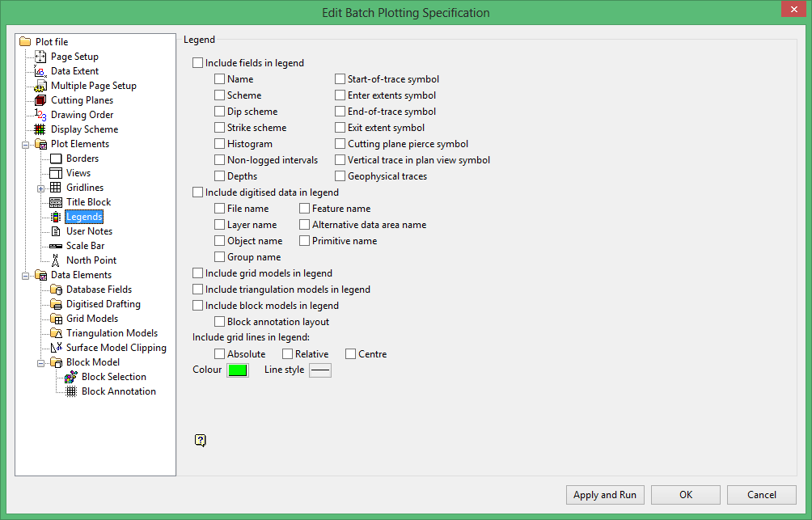The image size is (812, 520).
Task: Open the green Colour swatch
Action: pos(238,370)
